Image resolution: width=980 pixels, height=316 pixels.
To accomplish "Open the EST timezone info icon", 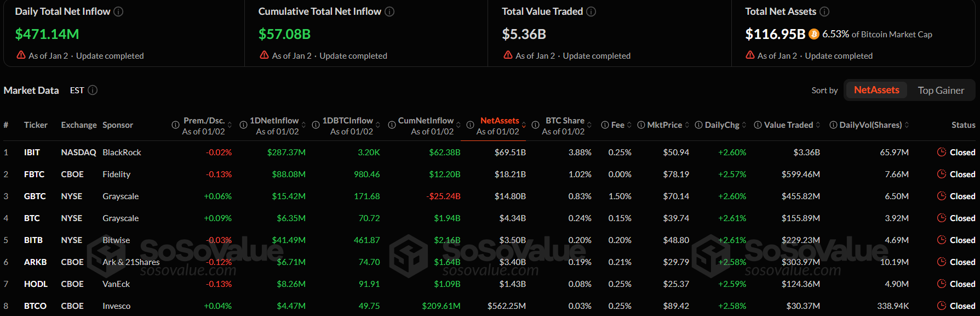I will (x=93, y=90).
